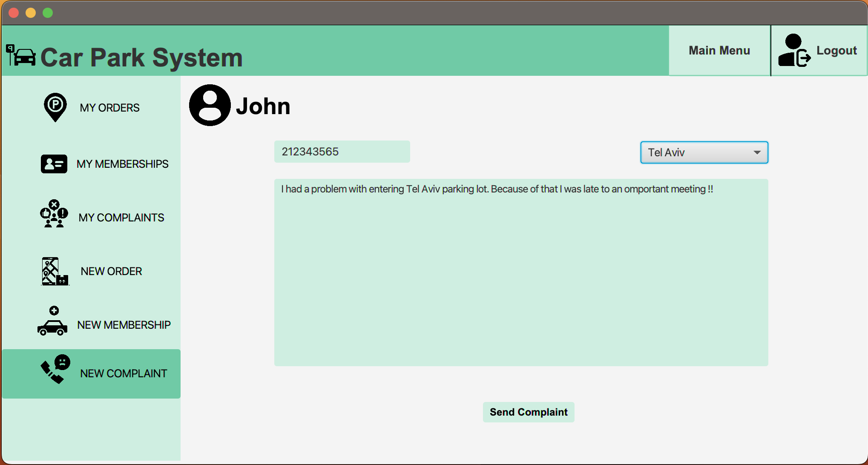Viewport: 868px width, 465px height.
Task: Go to MY COMPLAINTS section
Action: [121, 218]
